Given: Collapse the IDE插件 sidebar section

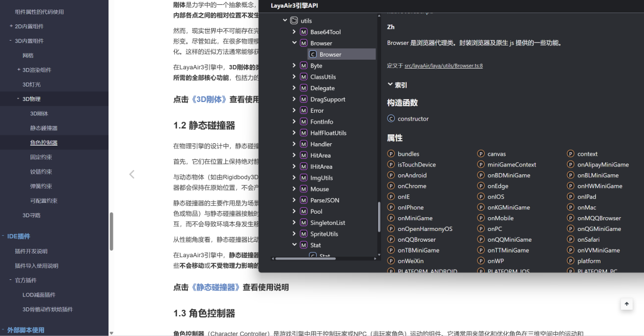Looking at the screenshot, I should [3, 236].
